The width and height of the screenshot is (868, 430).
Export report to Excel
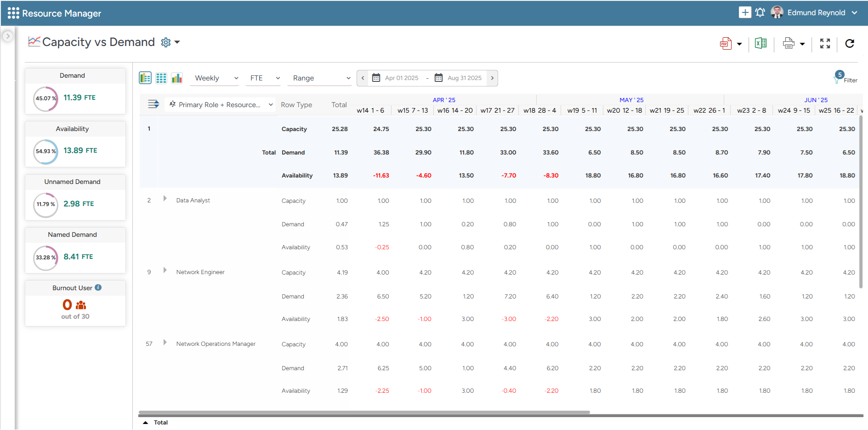coord(760,44)
